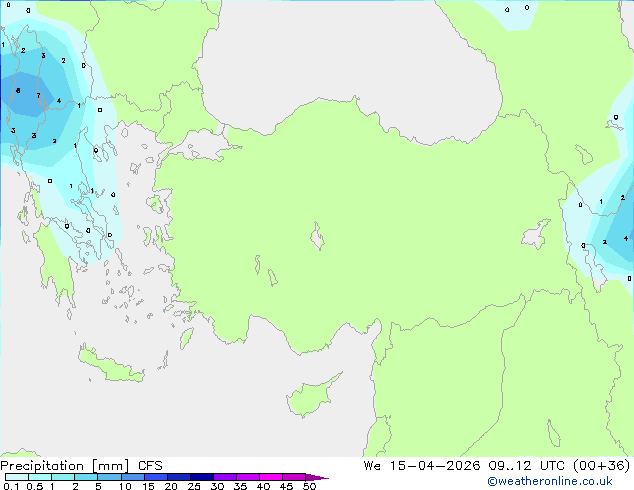
Task: Select the 0.5–1 mm legend swatch
Action: [40, 477]
